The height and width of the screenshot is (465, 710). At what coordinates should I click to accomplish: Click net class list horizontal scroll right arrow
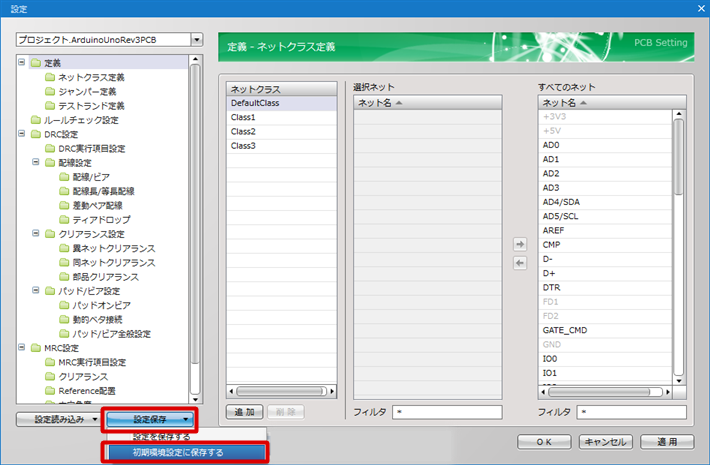[x=332, y=391]
